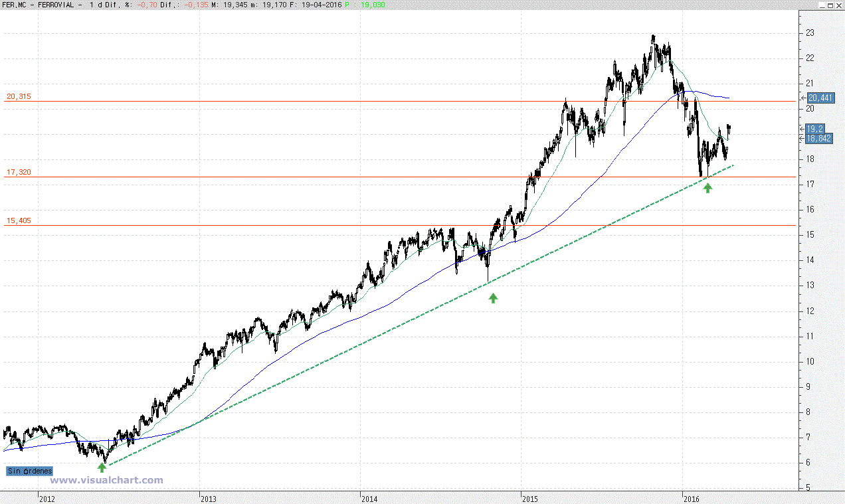Screen dimensions: 845x504
Task: Click the 6 value on price axis
Action: coord(808,463)
